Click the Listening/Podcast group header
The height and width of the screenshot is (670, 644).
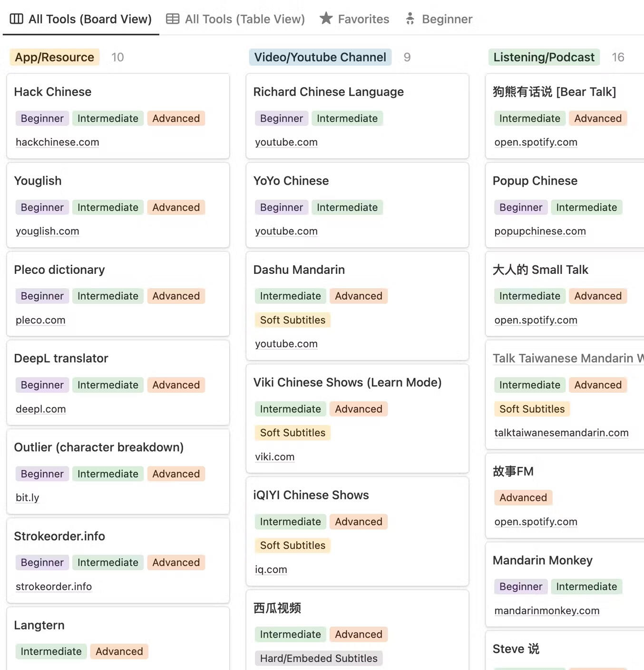pos(544,57)
